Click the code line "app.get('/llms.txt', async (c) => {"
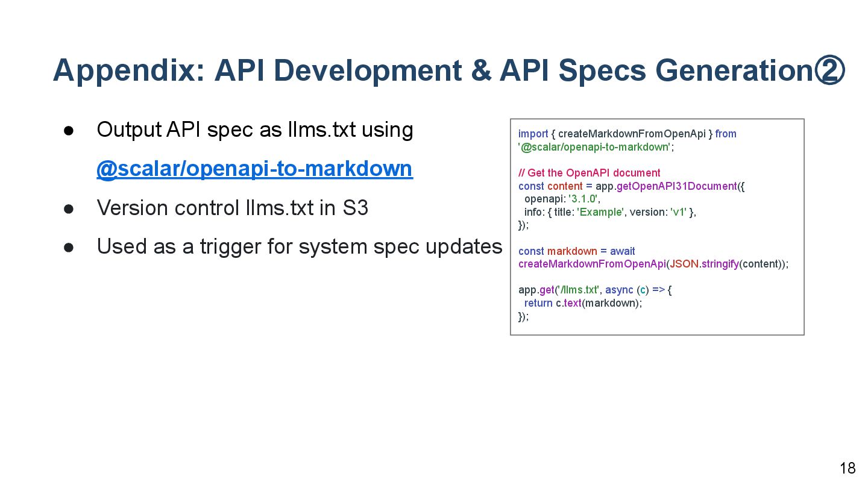The image size is (868, 488). coord(595,290)
